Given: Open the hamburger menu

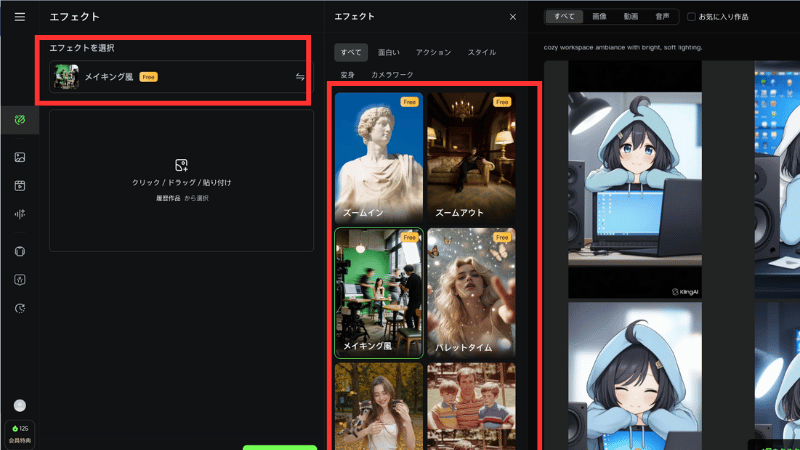Looking at the screenshot, I should pos(20,17).
